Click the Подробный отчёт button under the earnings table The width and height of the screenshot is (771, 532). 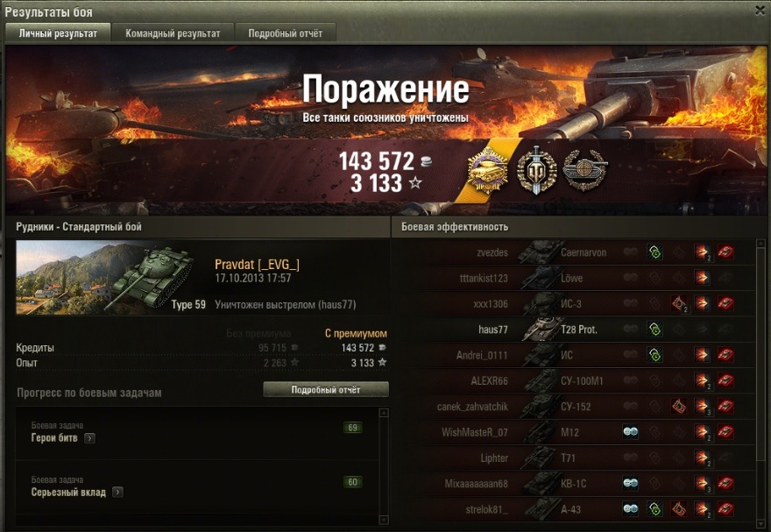click(x=326, y=389)
